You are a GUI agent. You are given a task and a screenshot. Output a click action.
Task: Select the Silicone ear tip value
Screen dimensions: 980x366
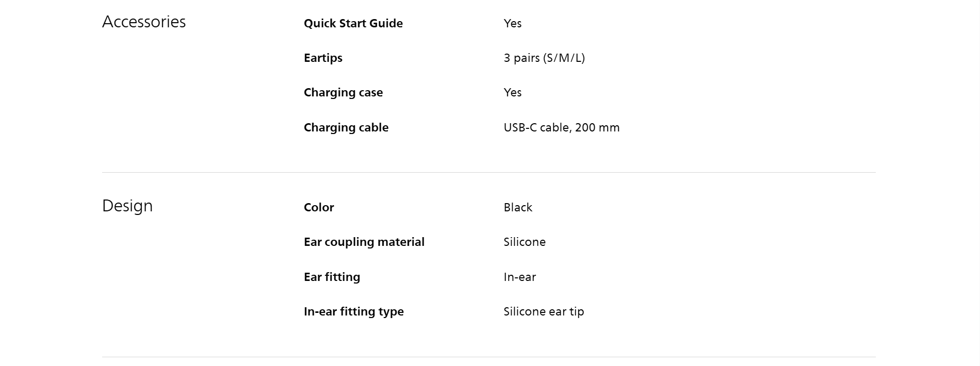[544, 311]
